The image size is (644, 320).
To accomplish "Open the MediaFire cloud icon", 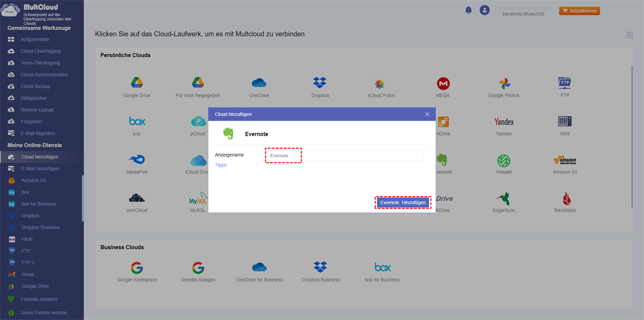I will point(137,160).
